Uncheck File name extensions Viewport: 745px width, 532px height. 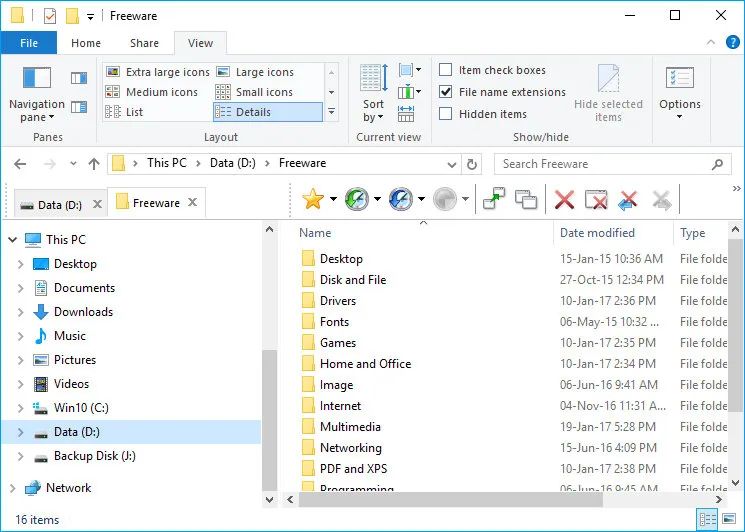[x=446, y=92]
